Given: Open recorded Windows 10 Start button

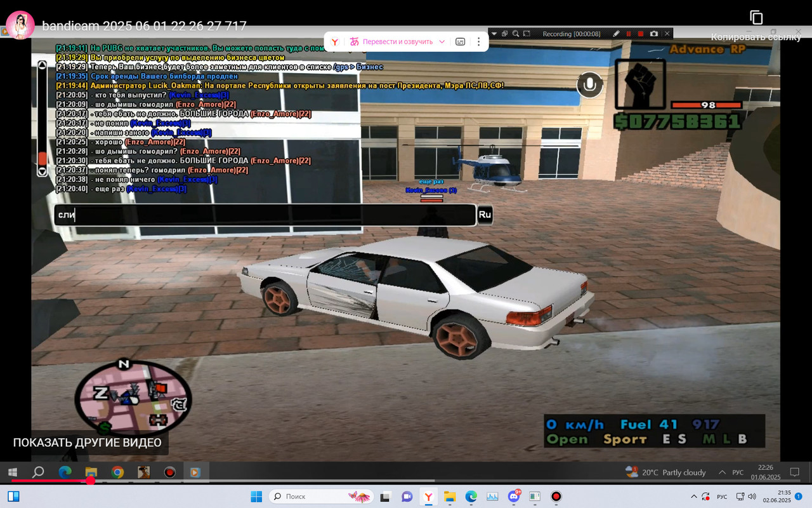Looking at the screenshot, I should pyautogui.click(x=12, y=472).
